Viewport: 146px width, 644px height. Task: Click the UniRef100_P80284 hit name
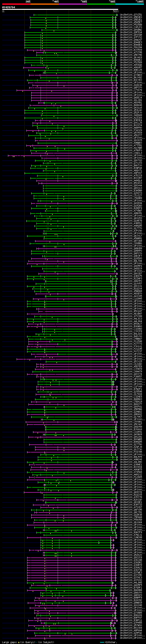(131, 47)
